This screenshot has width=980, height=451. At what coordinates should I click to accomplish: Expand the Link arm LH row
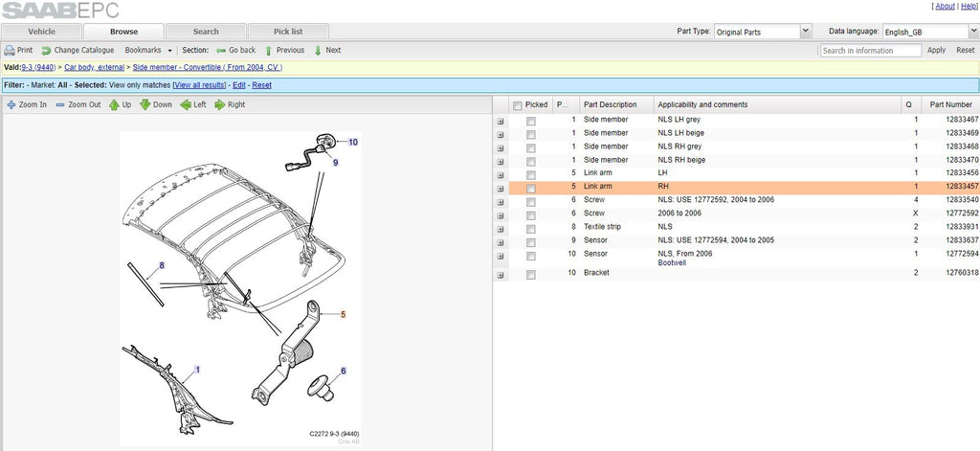tap(500, 175)
